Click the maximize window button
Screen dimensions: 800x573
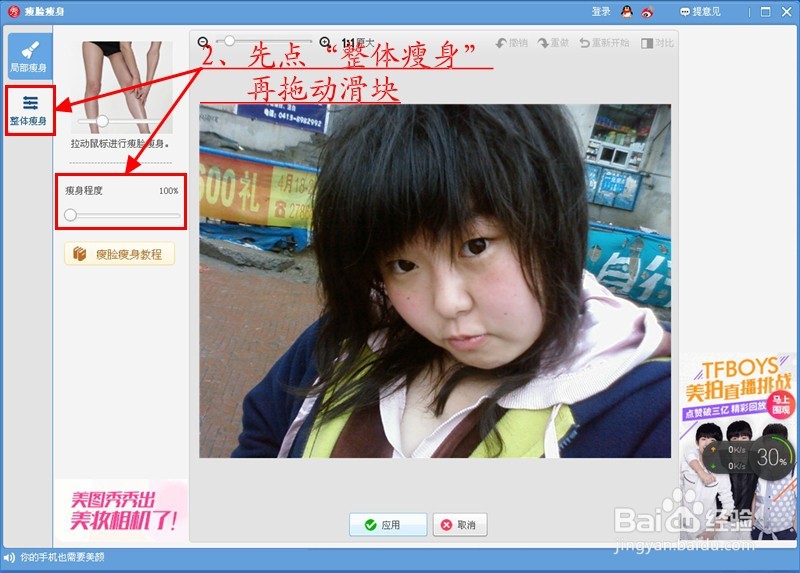(x=765, y=11)
